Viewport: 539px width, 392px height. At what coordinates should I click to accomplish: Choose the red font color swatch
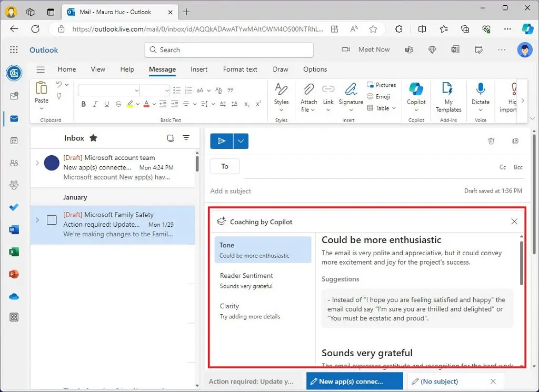click(146, 105)
